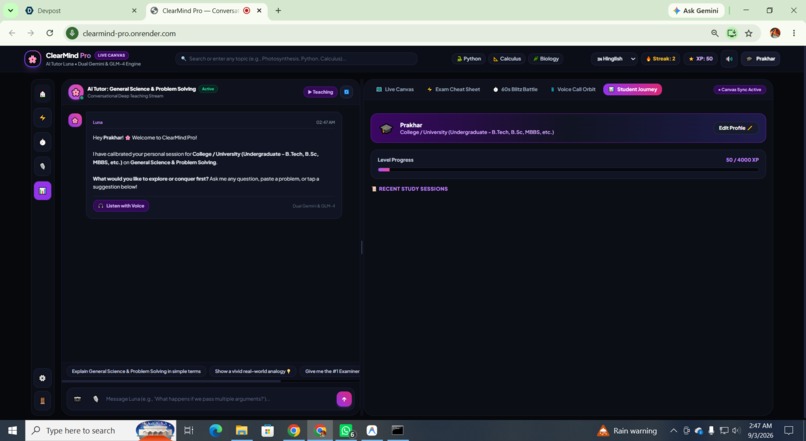Viewport: 806px width, 441px height.
Task: Click the microphone icon in the message bar
Action: pyautogui.click(x=96, y=399)
